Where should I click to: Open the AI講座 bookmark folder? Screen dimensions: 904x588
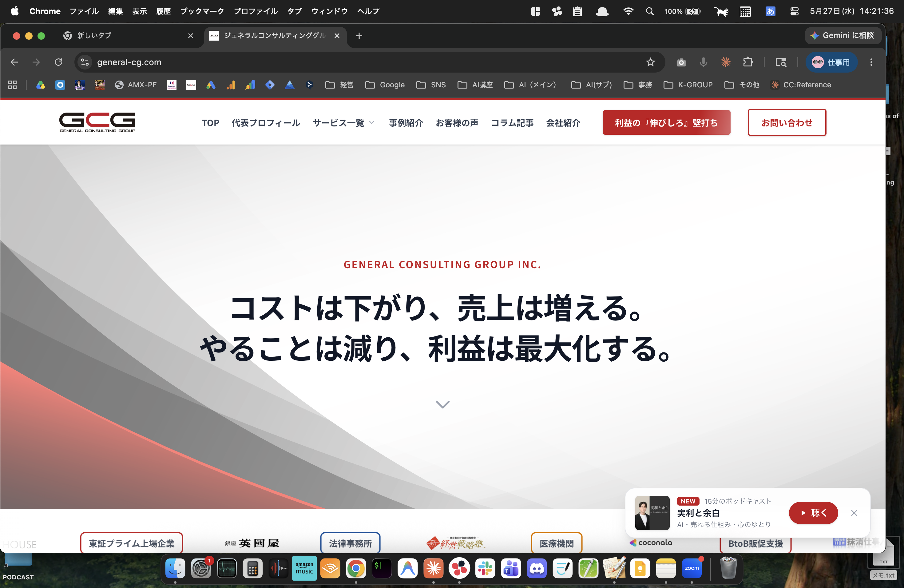[x=475, y=85]
